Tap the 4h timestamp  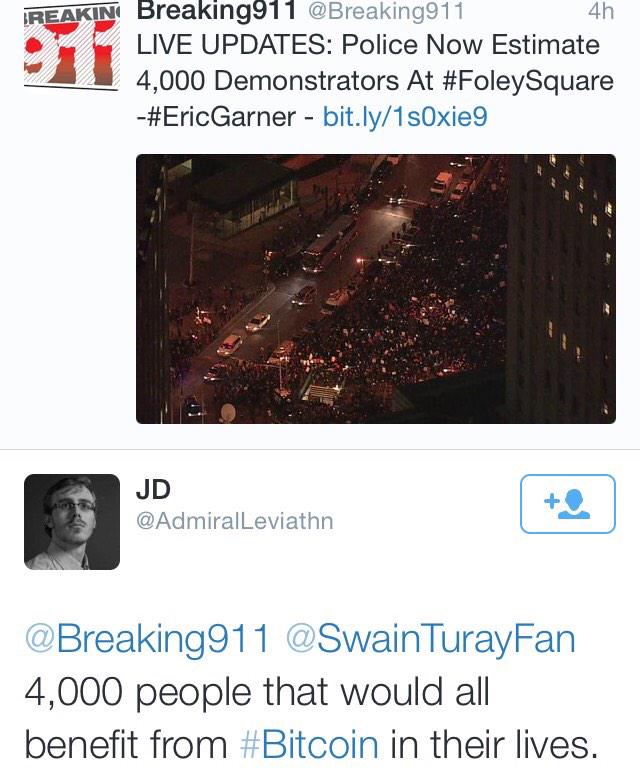601,11
